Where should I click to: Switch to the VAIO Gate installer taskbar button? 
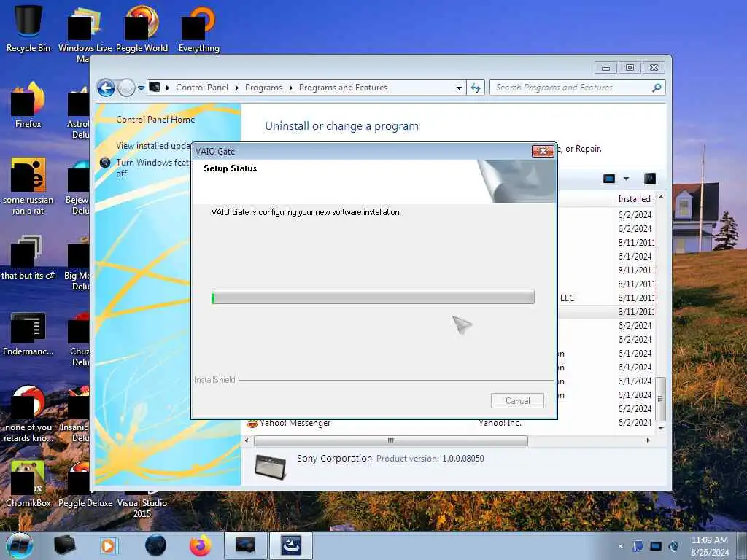point(291,545)
